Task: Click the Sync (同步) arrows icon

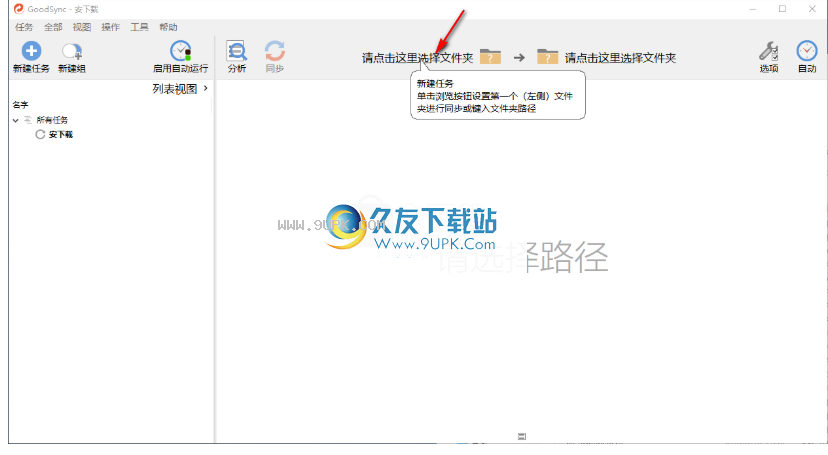Action: coord(275,51)
